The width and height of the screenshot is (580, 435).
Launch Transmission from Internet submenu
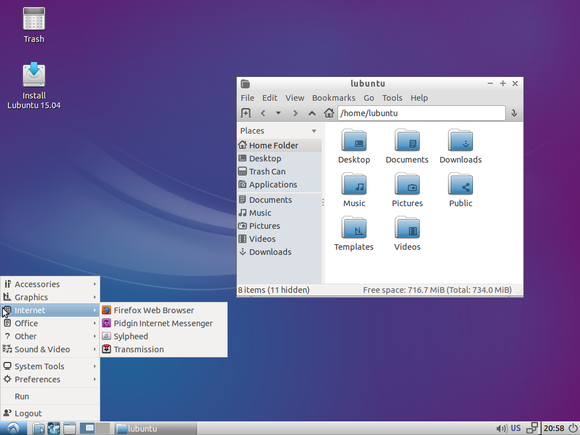[x=164, y=349]
